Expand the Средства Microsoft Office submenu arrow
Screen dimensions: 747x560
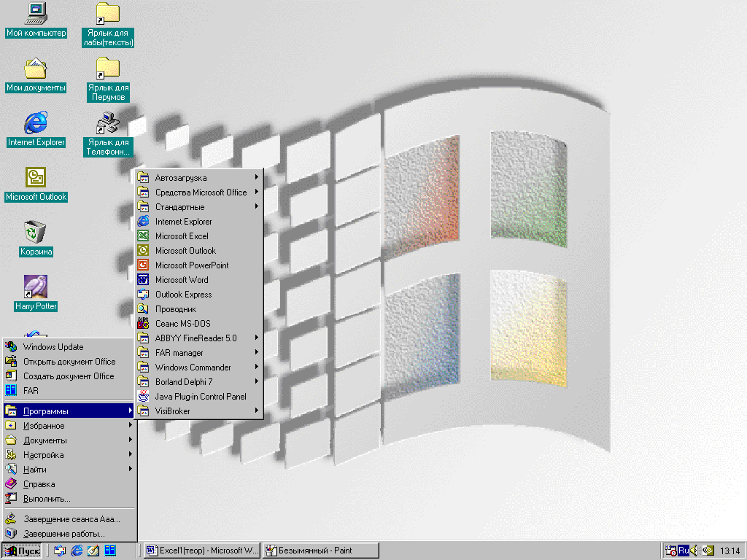pos(256,192)
